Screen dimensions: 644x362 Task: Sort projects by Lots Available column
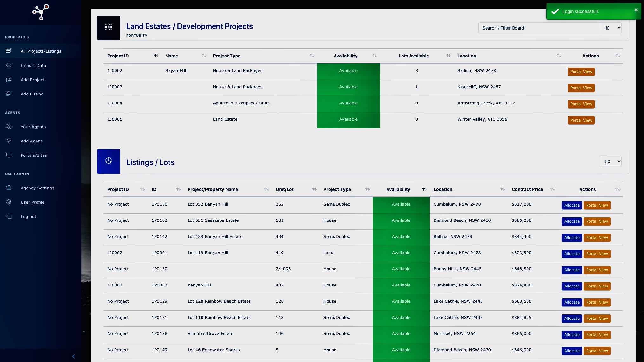[448, 56]
